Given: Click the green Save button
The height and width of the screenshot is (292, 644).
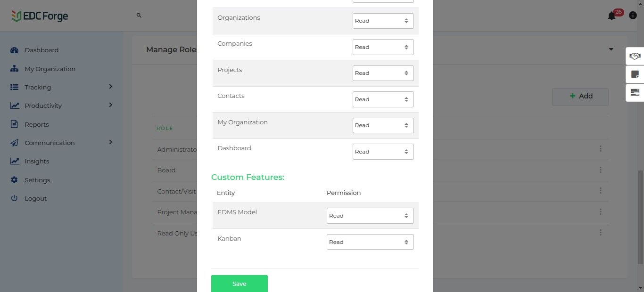Looking at the screenshot, I should [x=239, y=284].
